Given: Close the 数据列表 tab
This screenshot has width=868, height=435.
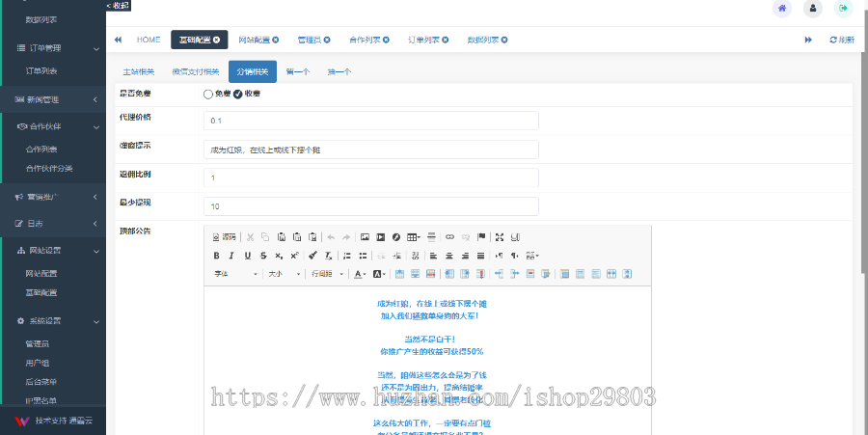Looking at the screenshot, I should (x=504, y=40).
